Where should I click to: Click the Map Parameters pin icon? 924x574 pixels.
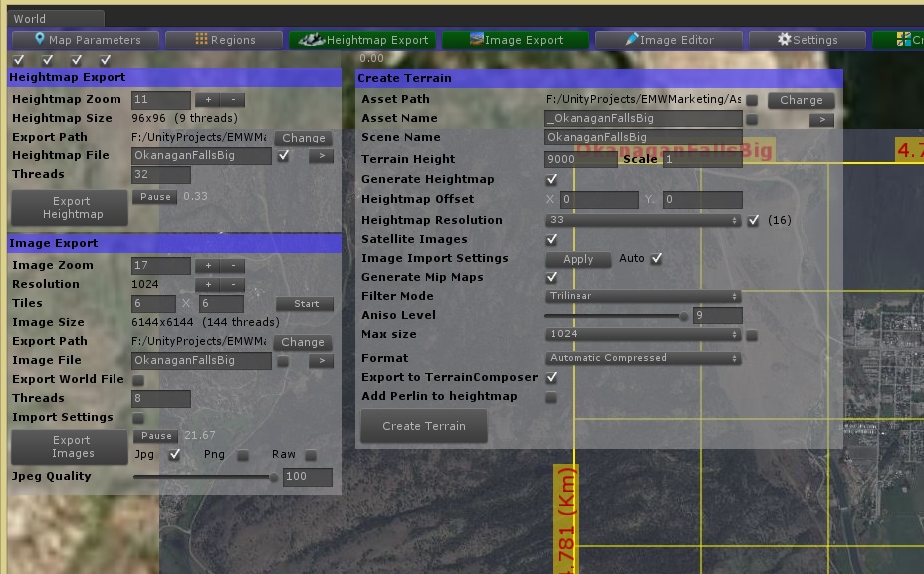(x=39, y=39)
